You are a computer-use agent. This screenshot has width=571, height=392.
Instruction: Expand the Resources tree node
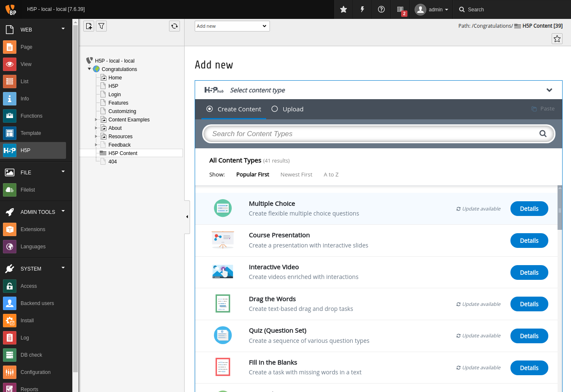tap(96, 137)
